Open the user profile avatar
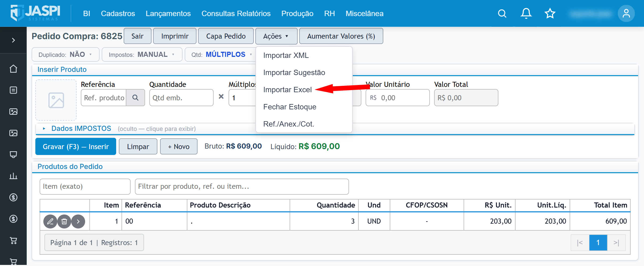The height and width of the screenshot is (266, 644). (626, 13)
